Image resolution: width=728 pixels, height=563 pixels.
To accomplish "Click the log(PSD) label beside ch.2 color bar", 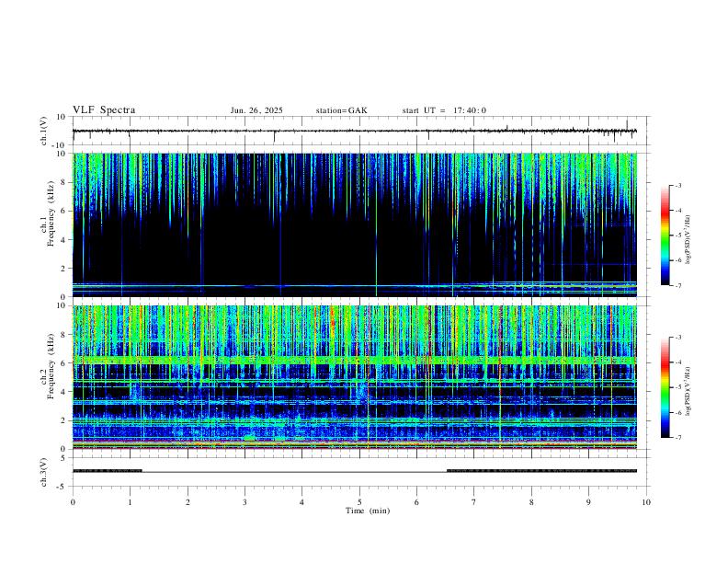I will pos(688,391).
